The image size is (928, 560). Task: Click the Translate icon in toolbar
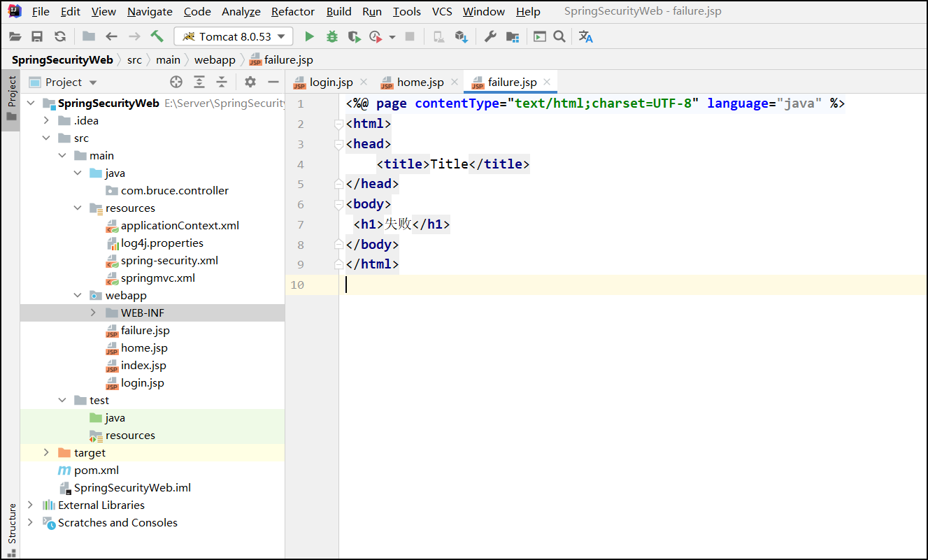click(x=586, y=36)
